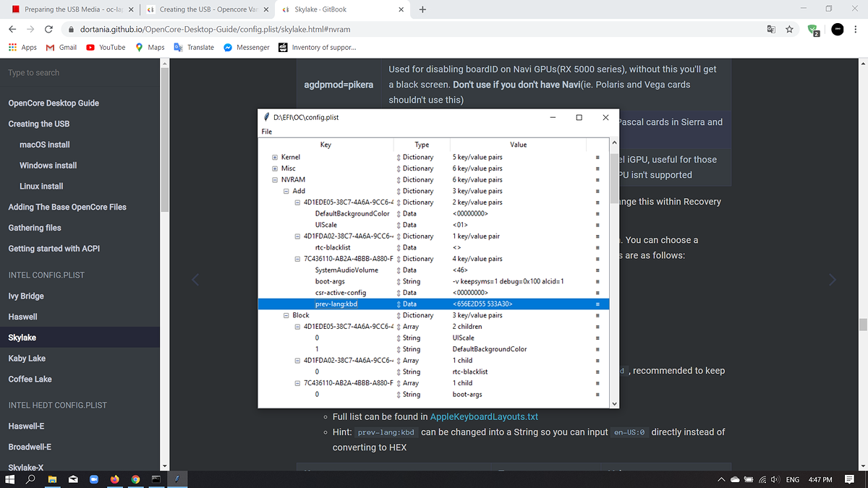The image size is (868, 488).
Task: Open Chrome's three-dot menu
Action: pyautogui.click(x=857, y=29)
